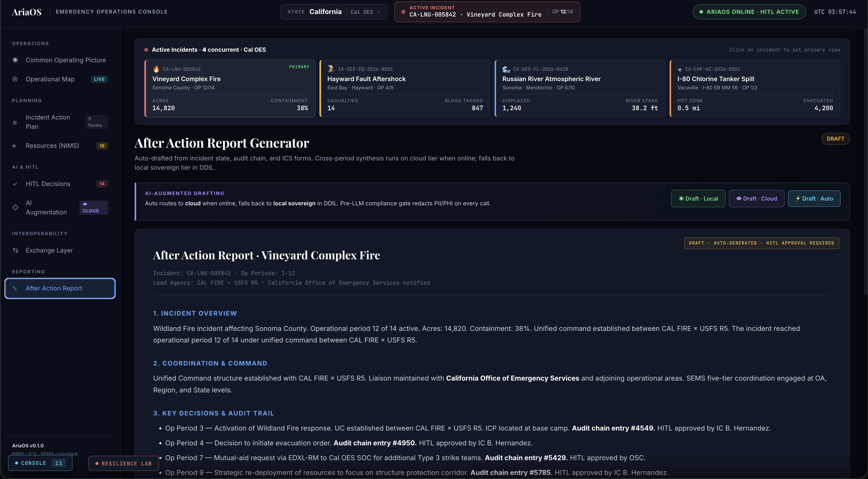The image size is (868, 479).
Task: Select the Russian River Atmospheric River card
Action: tap(580, 89)
